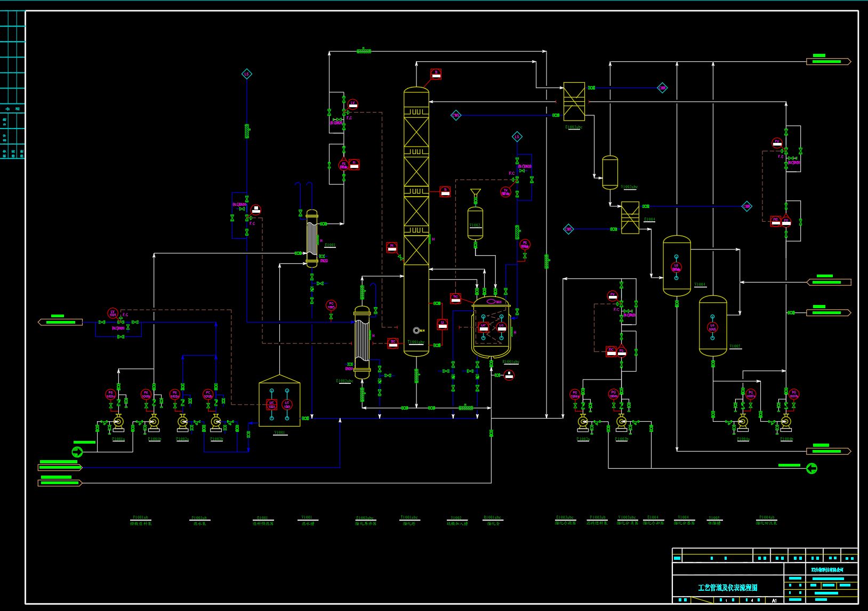Image resolution: width=868 pixels, height=611 pixels.
Task: Click heat exchanger E1001 symbol
Action: tap(312, 238)
